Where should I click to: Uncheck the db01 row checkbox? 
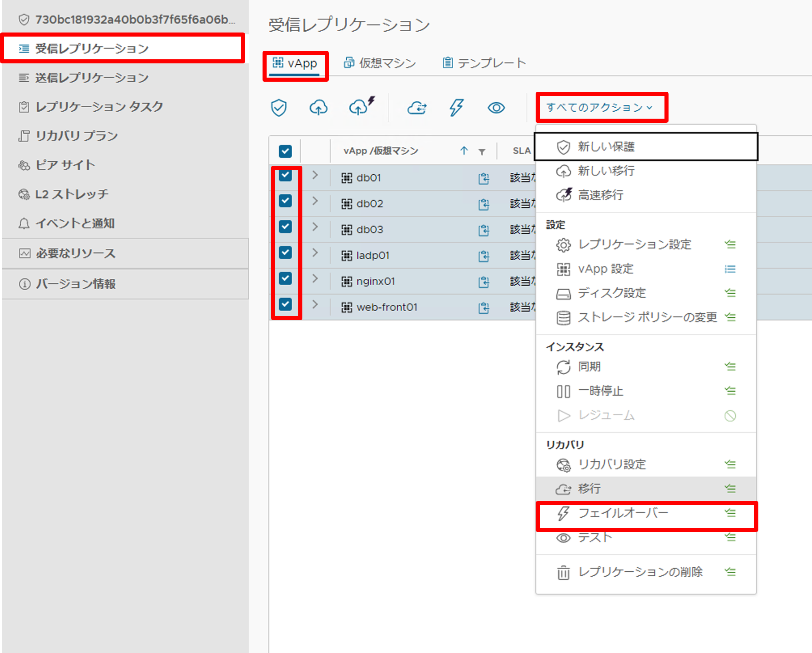[286, 176]
